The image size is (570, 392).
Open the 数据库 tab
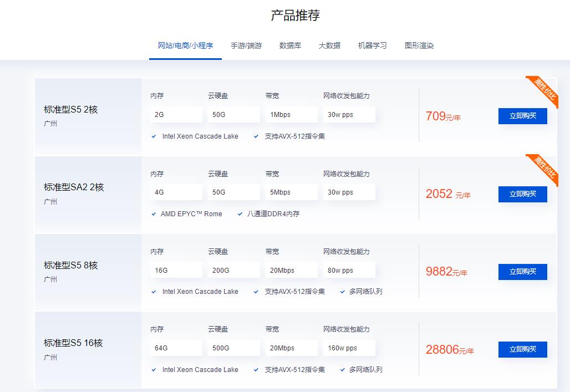pyautogui.click(x=290, y=46)
